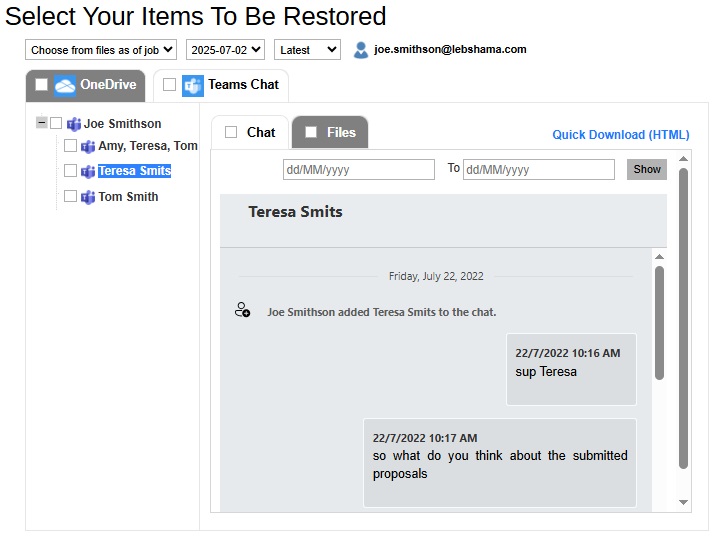Click the OneDrive cloud icon
Screen dimensions: 720x540
click(x=65, y=85)
